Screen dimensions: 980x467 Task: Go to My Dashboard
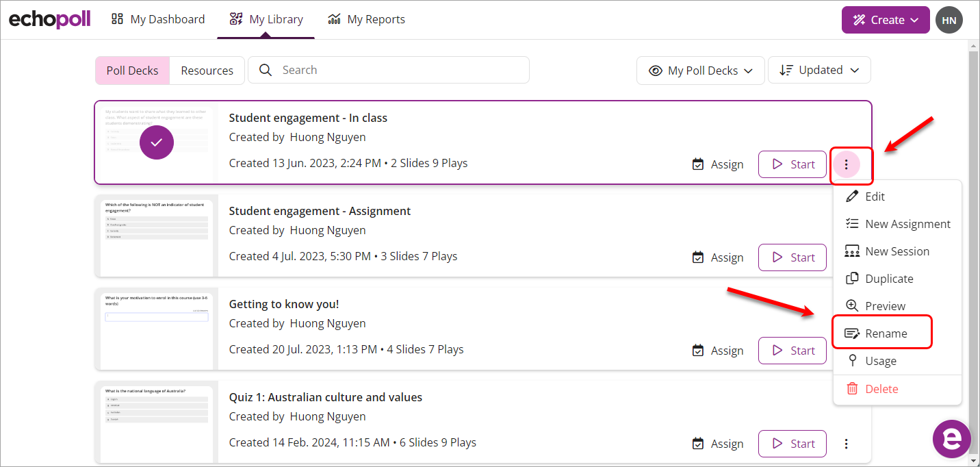[157, 19]
